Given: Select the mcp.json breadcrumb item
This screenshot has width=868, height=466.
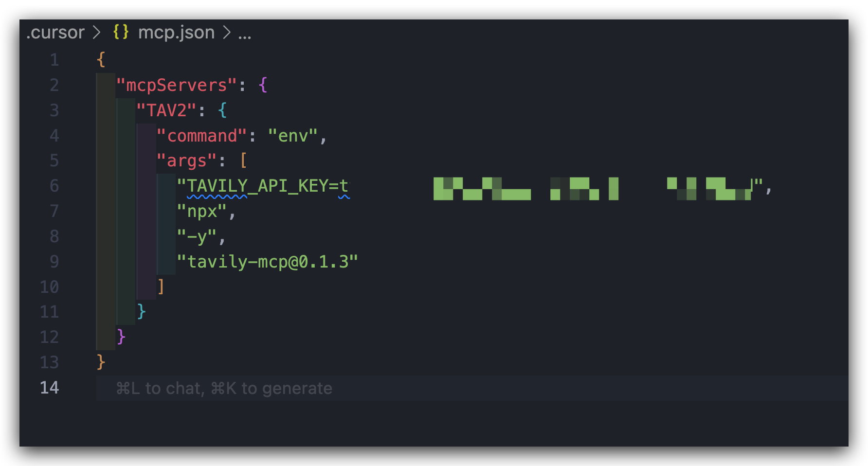Looking at the screenshot, I should 176,32.
